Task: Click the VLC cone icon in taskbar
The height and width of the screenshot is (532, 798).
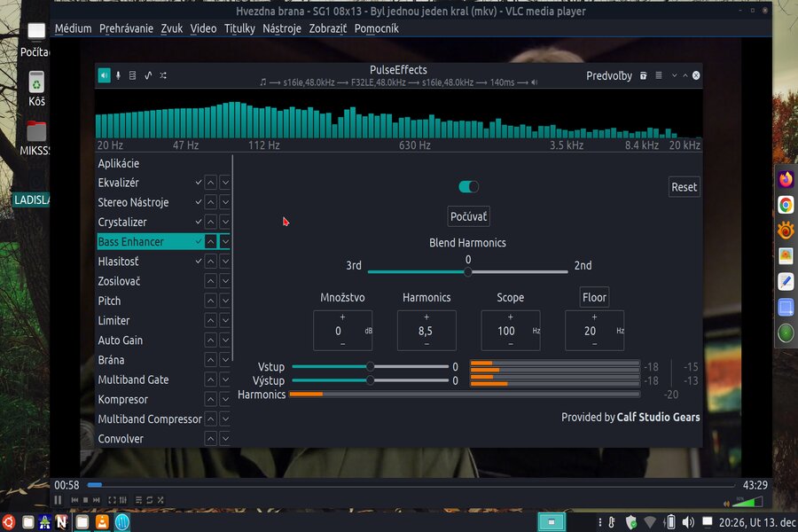Action: [103, 521]
